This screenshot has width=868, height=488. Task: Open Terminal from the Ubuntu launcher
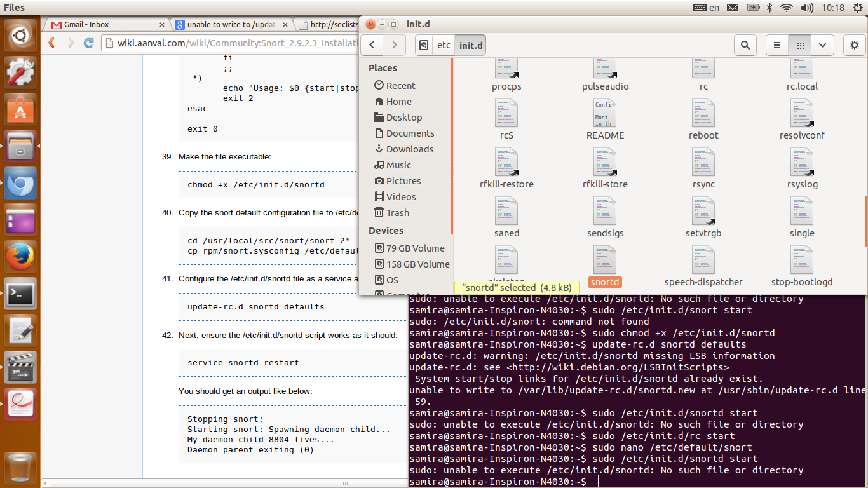click(21, 294)
